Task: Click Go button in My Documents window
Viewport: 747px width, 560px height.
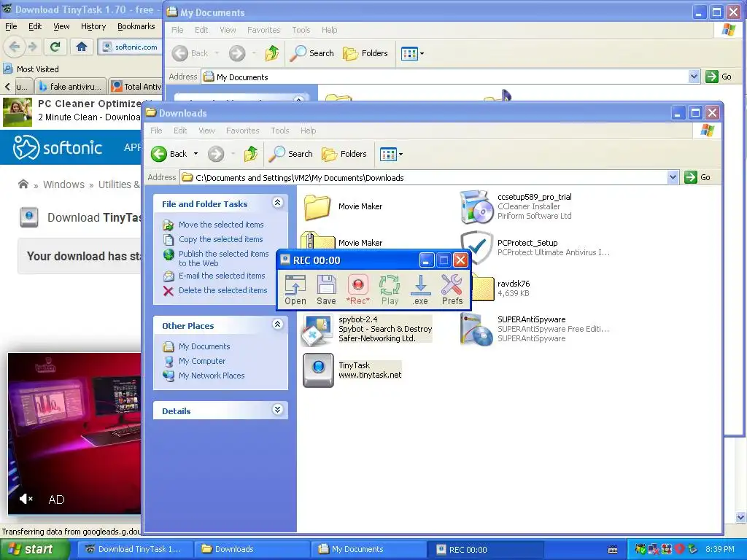Action: [719, 77]
